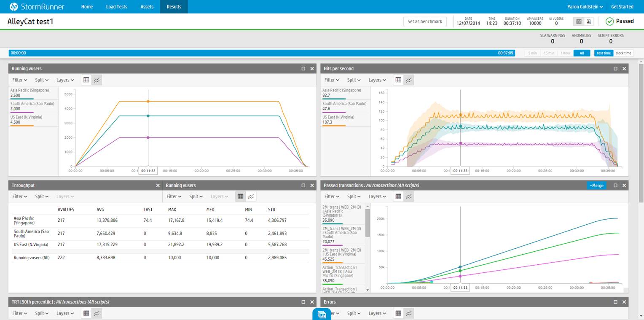Show line chart view in Hits per second

[409, 80]
